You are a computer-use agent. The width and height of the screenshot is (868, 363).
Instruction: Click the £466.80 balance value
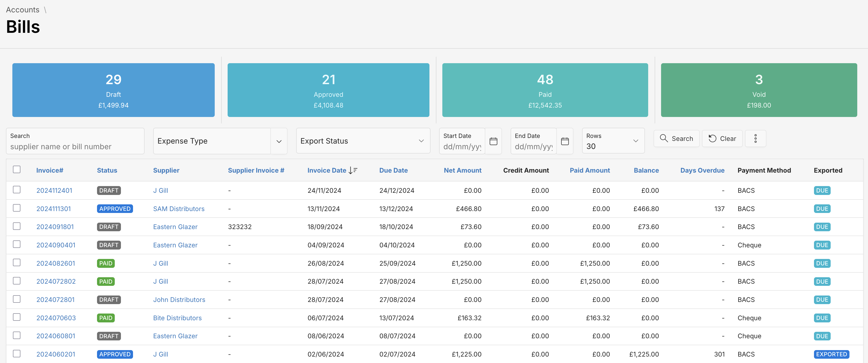click(x=646, y=209)
